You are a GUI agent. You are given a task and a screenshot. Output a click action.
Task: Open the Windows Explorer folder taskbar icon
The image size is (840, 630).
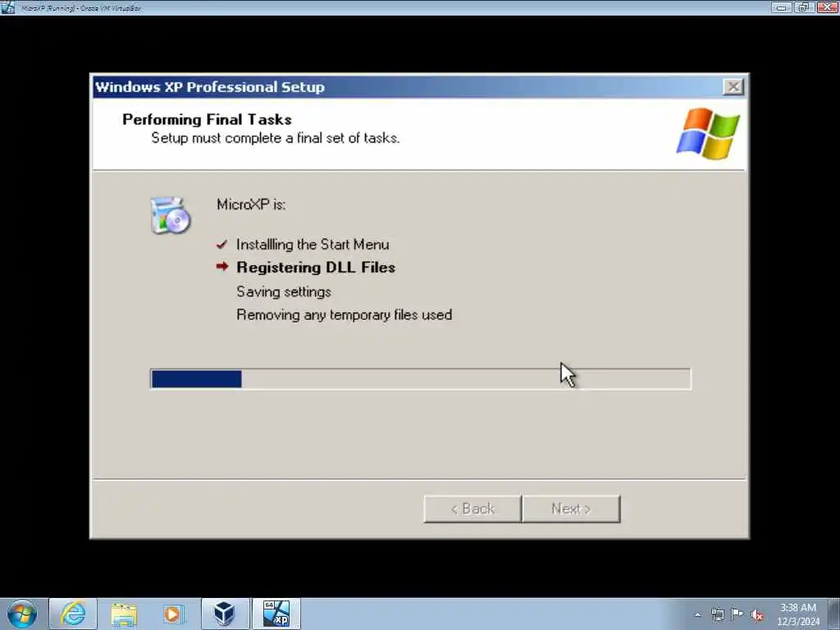[124, 614]
